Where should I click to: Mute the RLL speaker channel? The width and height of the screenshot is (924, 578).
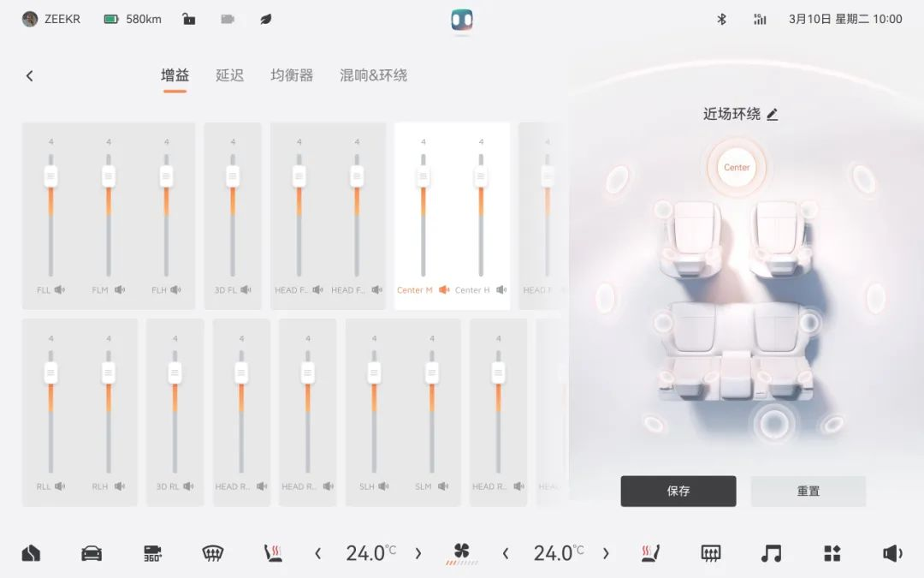pyautogui.click(x=60, y=486)
